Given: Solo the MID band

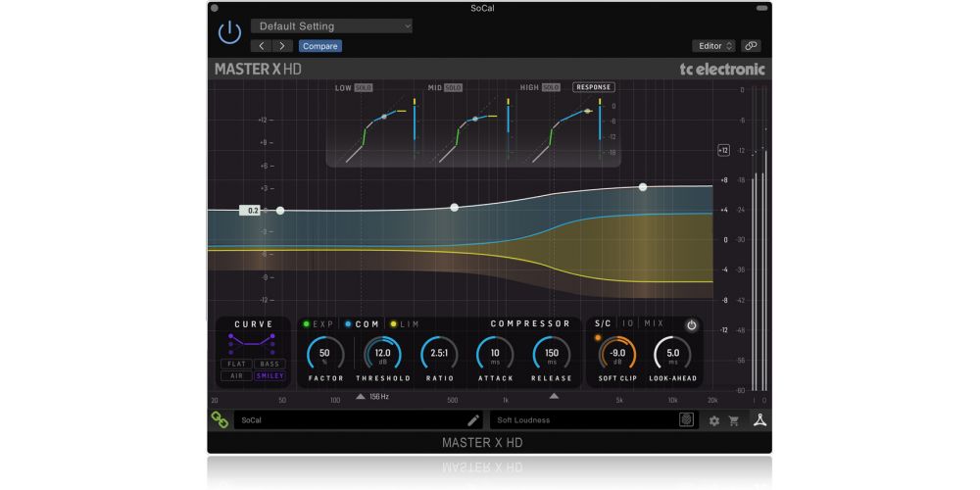Looking at the screenshot, I should pyautogui.click(x=453, y=88).
